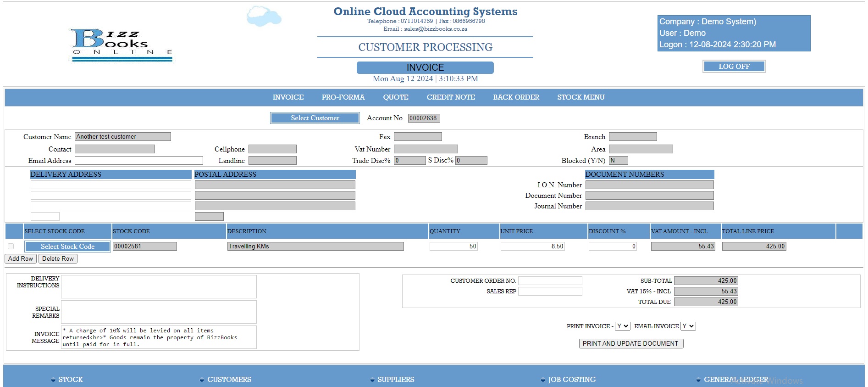The image size is (868, 387).
Task: Open the PRINT INVOICE dropdown
Action: (x=622, y=326)
